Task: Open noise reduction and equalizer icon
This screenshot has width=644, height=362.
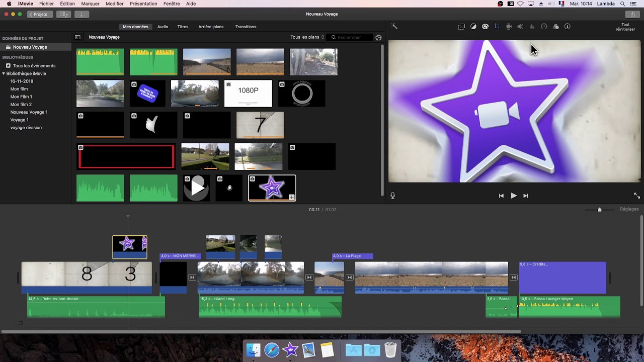Action: [x=532, y=27]
